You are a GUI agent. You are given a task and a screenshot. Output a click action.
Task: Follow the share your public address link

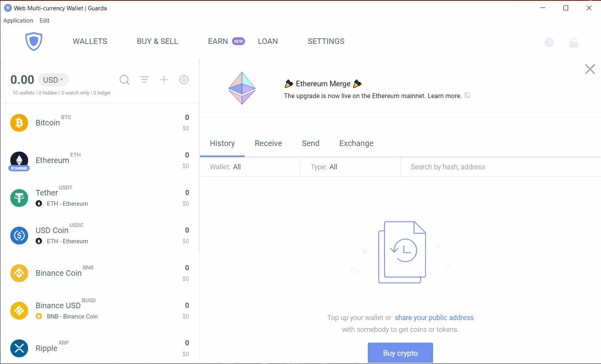click(434, 317)
